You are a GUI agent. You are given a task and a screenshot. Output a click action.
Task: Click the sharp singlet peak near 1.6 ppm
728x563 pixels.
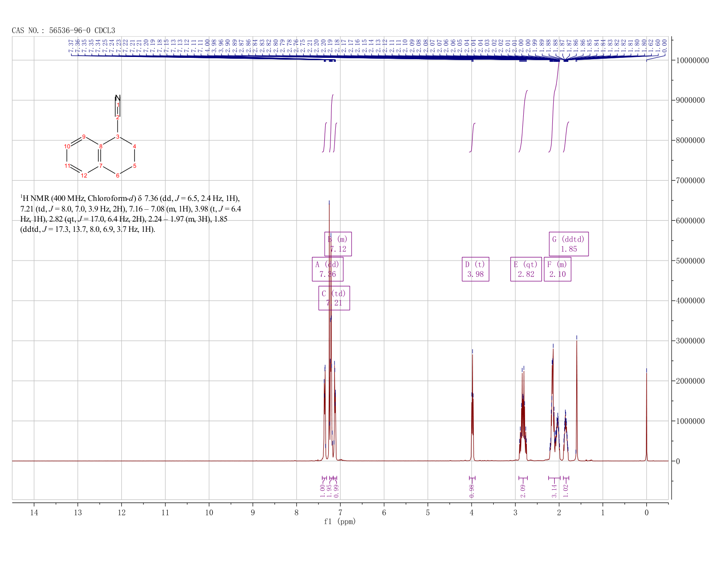(576, 397)
